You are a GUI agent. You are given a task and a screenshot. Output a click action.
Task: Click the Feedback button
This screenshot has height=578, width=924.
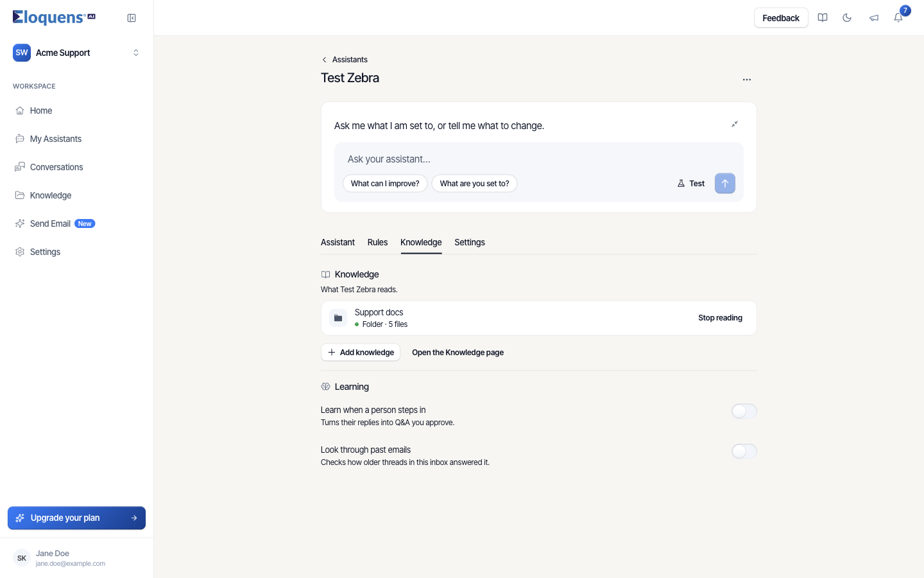click(781, 18)
